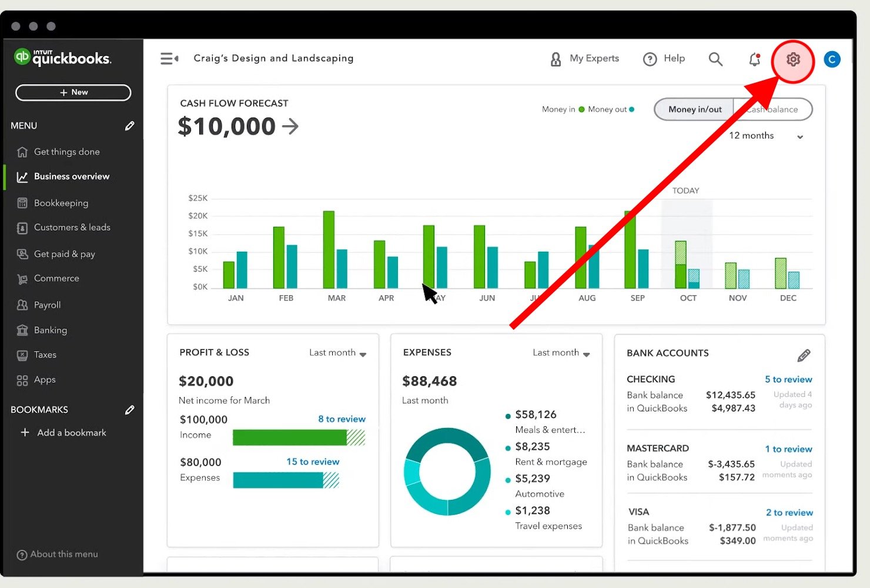Image resolution: width=870 pixels, height=588 pixels.
Task: Switch to Cash balance view
Action: (773, 109)
